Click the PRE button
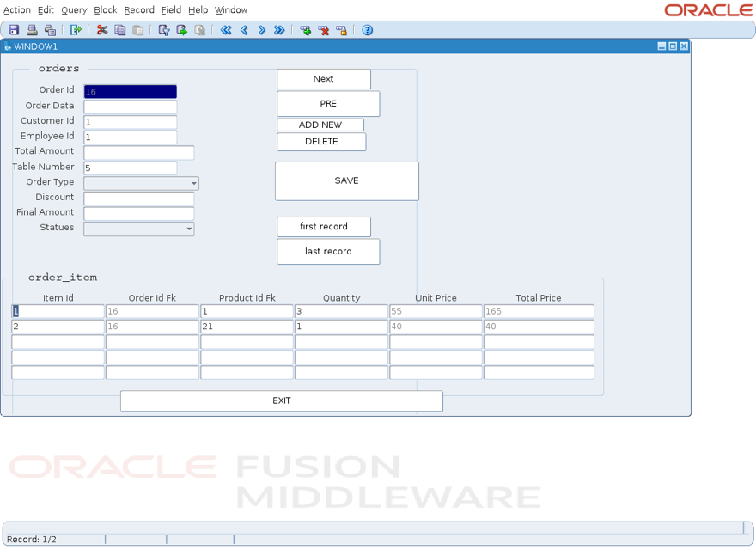 coord(328,103)
